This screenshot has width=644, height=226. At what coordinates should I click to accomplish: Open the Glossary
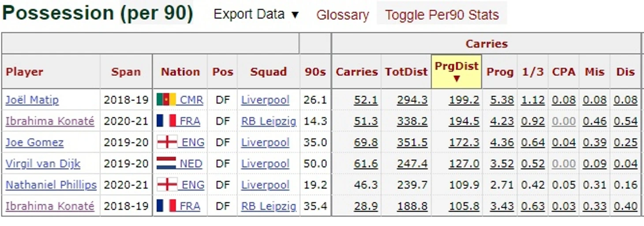click(343, 15)
